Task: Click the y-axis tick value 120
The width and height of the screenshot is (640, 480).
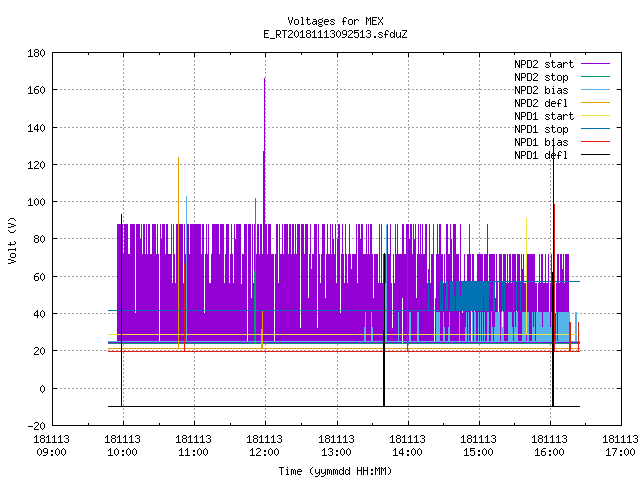Action: [x=36, y=165]
